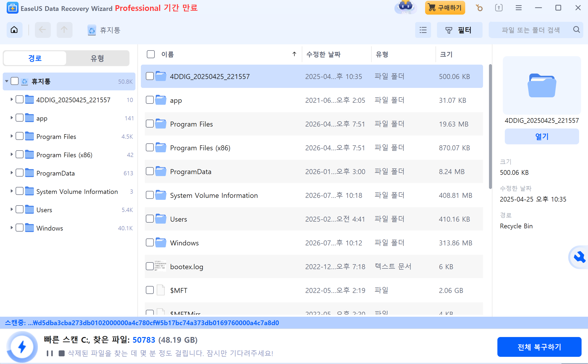Click the 전체 복구하기 recover all button
This screenshot has width=588, height=364.
[539, 347]
